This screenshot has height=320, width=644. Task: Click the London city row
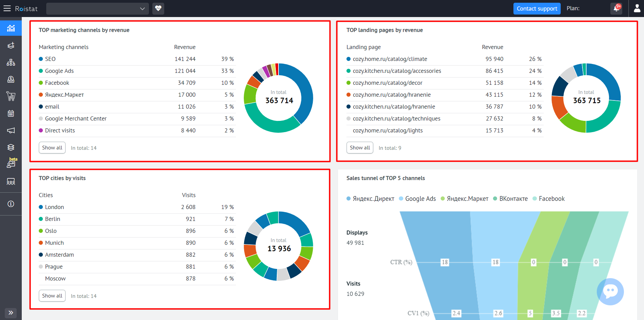(x=137, y=207)
